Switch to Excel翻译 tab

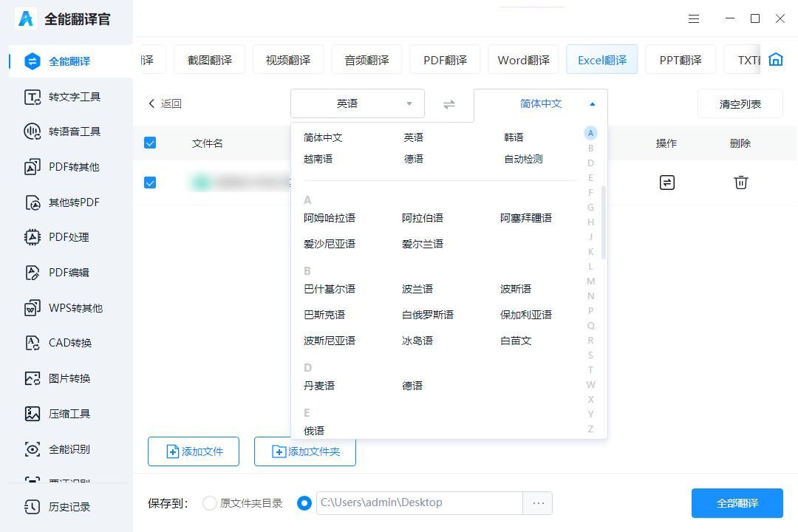click(602, 60)
